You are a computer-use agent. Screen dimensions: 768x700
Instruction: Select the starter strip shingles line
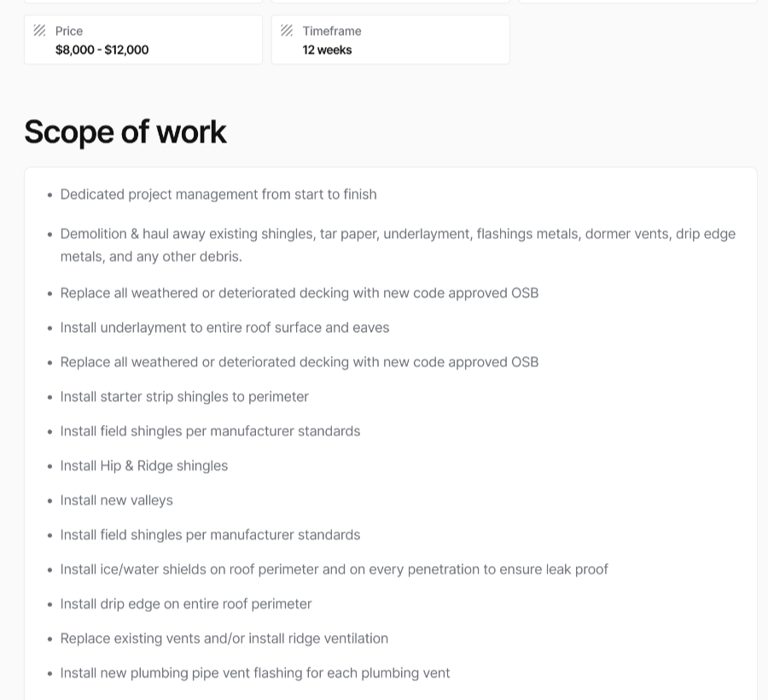184,396
